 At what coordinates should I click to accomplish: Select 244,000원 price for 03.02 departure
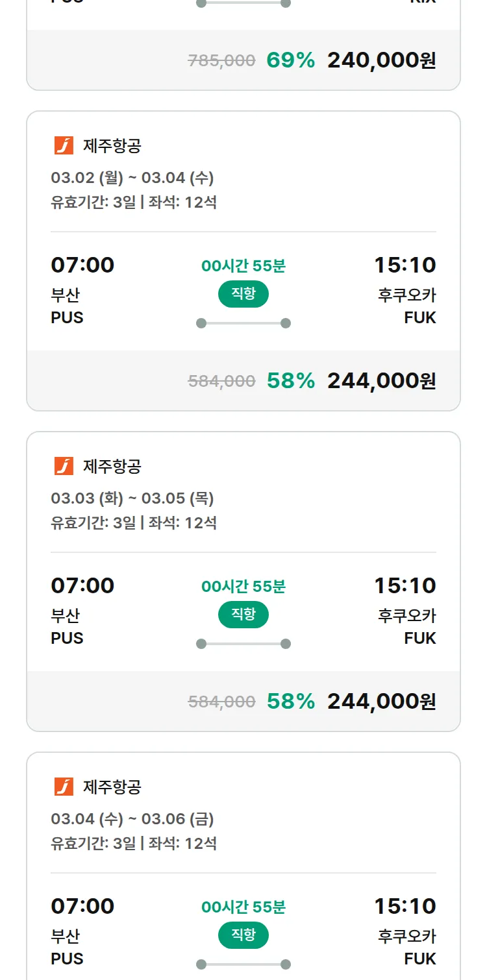coord(381,381)
